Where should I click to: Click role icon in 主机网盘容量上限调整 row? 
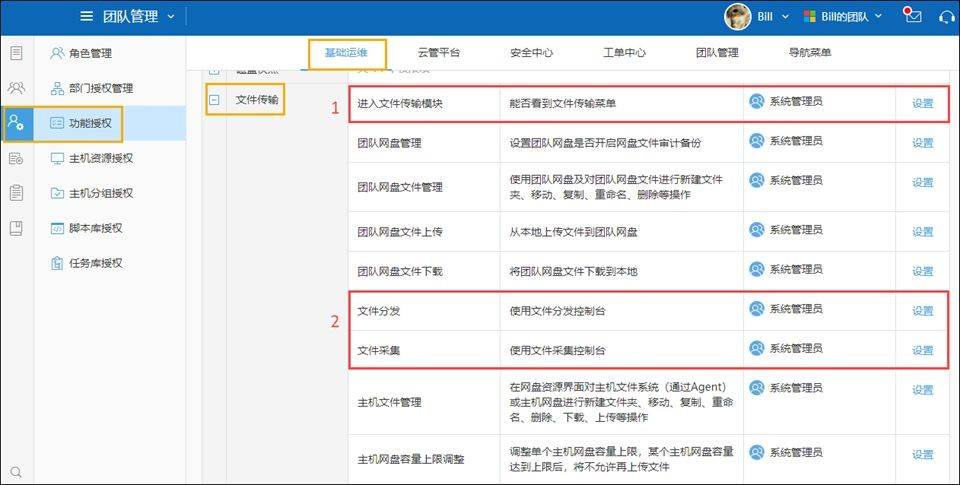pyautogui.click(x=757, y=453)
